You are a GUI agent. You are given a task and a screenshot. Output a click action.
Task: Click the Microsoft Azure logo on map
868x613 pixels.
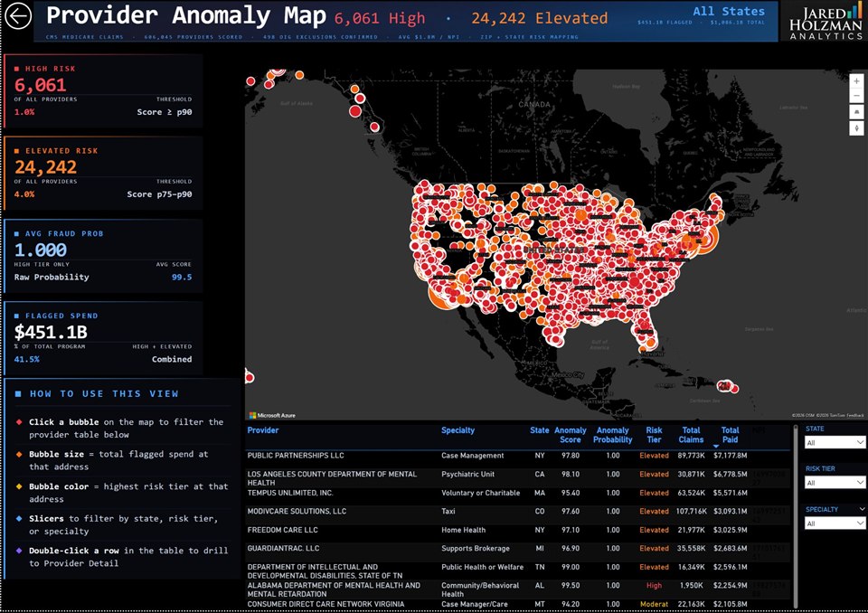tap(272, 415)
